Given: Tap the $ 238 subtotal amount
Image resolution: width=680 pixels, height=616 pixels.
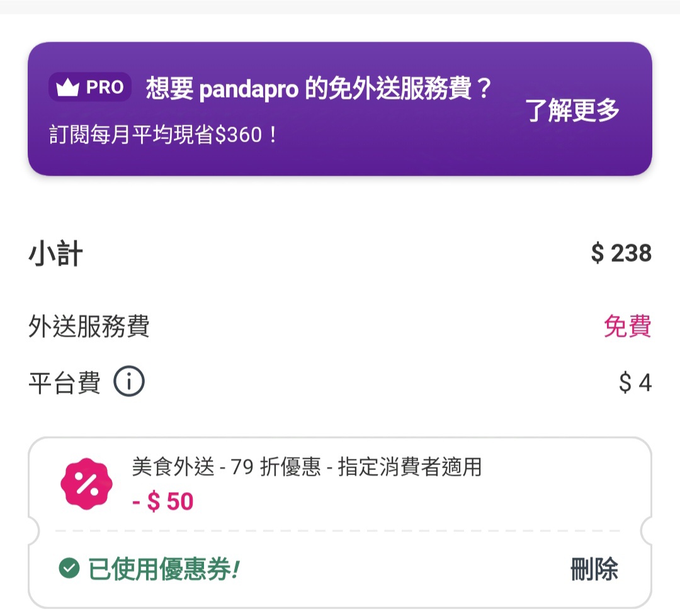Looking at the screenshot, I should pos(621,254).
